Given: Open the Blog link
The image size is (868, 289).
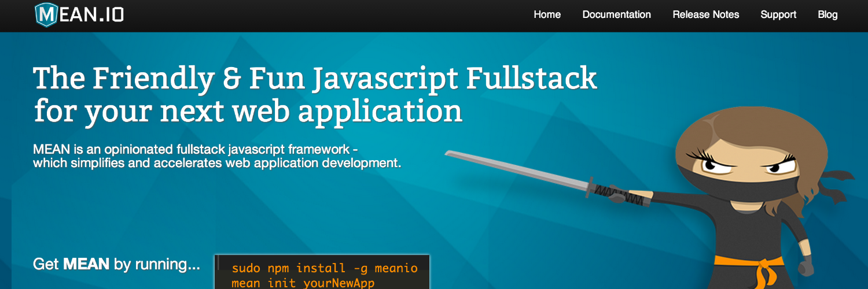Looking at the screenshot, I should 827,15.
